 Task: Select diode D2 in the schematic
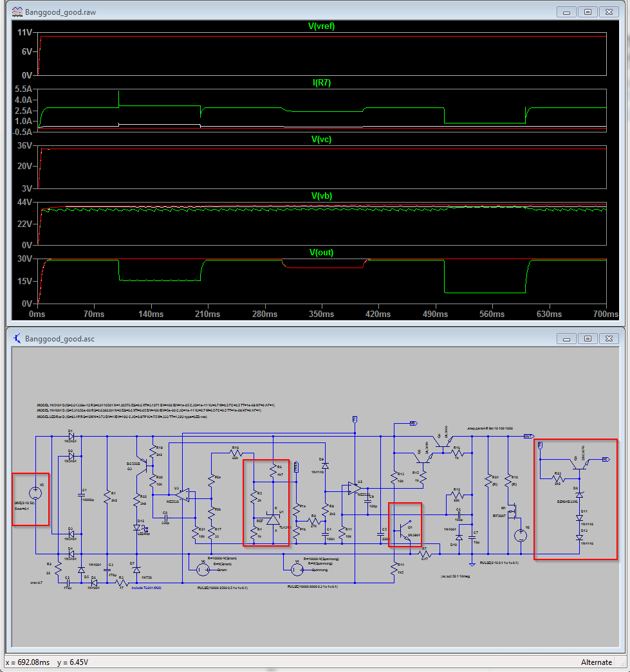(71, 457)
